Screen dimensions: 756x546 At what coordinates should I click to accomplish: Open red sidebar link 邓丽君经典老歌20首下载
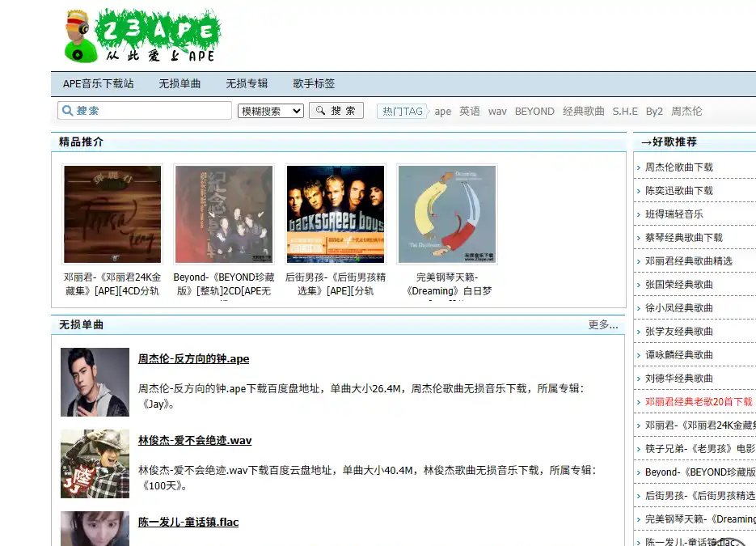tap(699, 402)
